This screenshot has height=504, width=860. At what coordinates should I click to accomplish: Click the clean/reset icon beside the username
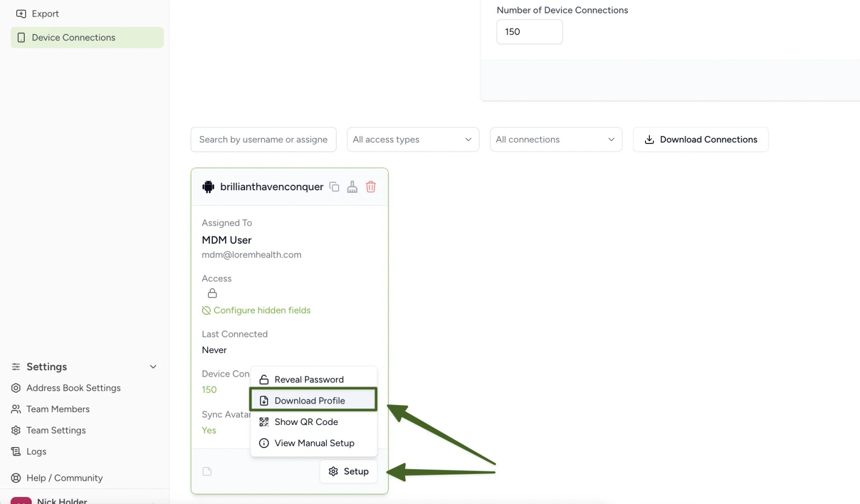click(352, 187)
